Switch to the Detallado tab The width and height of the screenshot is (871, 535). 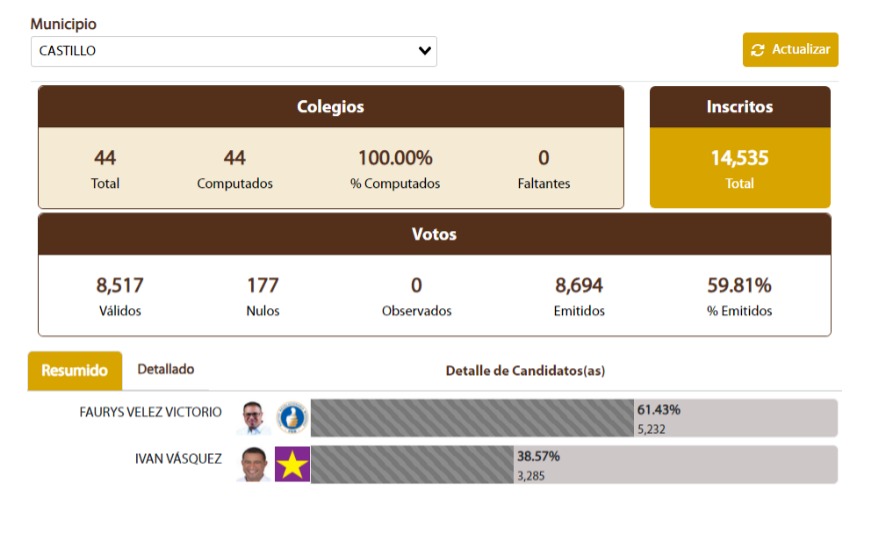[x=165, y=369]
